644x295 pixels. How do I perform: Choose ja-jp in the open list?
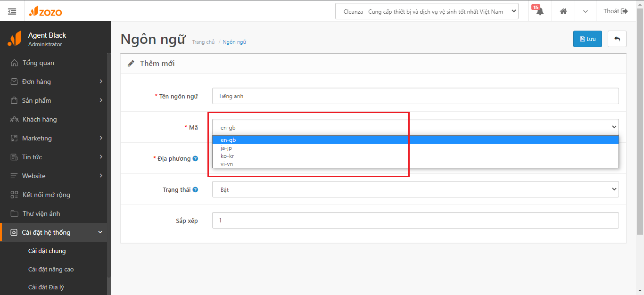(x=415, y=147)
